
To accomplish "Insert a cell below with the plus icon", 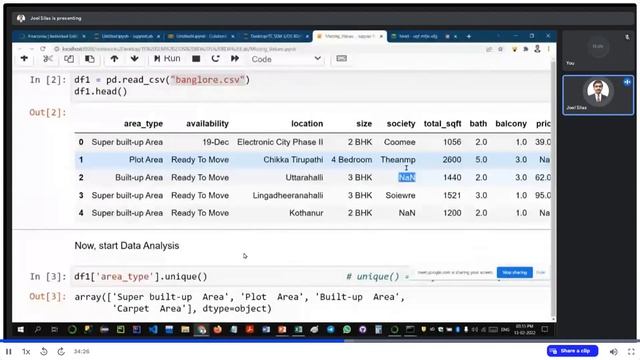I will pyautogui.click(x=24, y=59).
